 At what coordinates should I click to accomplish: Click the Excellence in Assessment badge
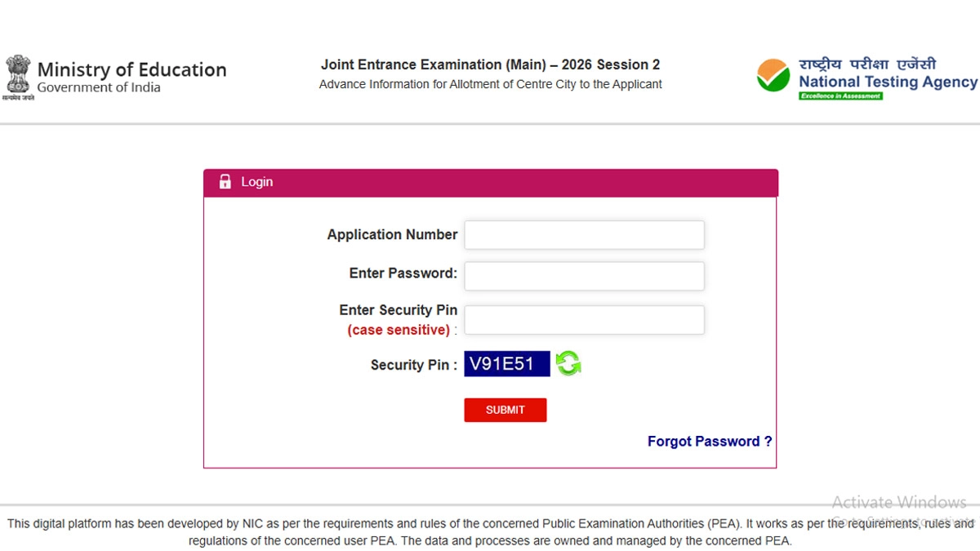click(x=840, y=96)
